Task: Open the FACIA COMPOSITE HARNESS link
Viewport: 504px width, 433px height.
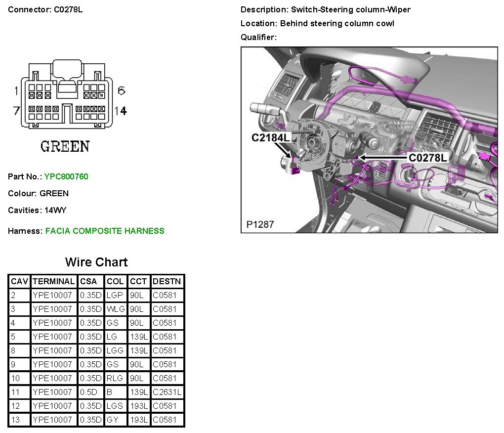Action: 105,231
